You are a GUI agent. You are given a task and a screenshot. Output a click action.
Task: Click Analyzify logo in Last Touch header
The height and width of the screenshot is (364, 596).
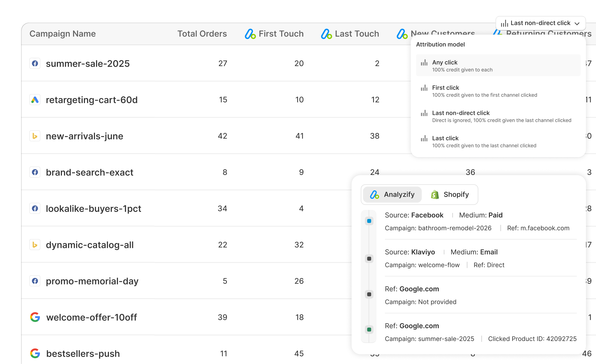[326, 34]
